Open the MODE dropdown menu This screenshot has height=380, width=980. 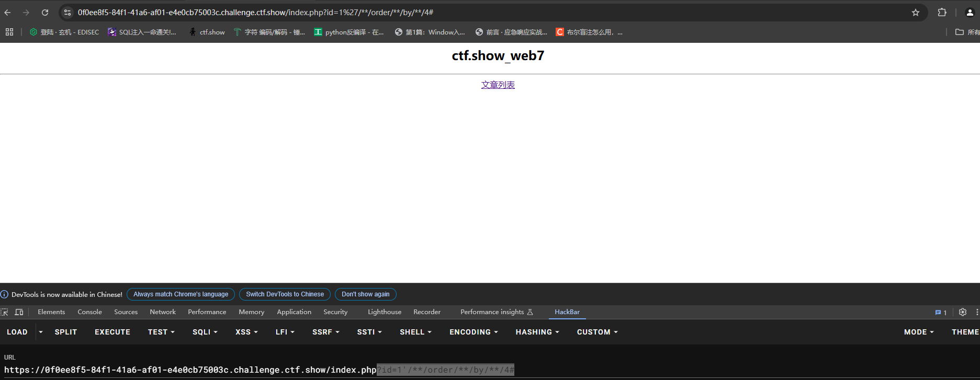tap(919, 332)
